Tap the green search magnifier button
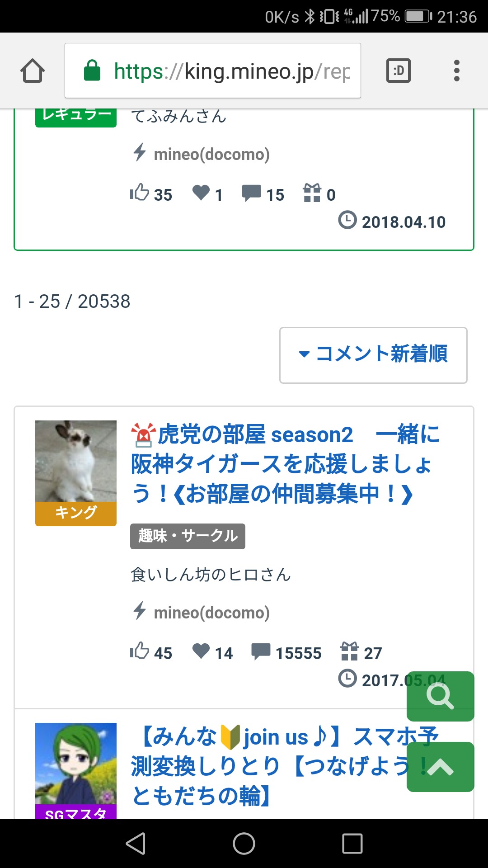The height and width of the screenshot is (868, 488). click(441, 696)
